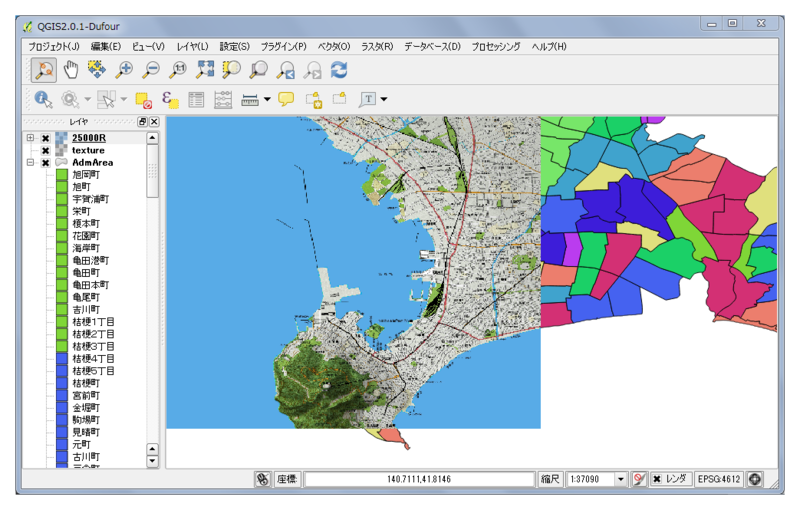Open the ビュー(V) menu
This screenshot has width=800, height=510.
tap(148, 46)
